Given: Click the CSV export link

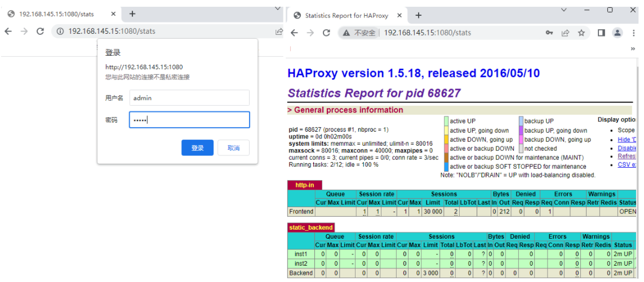Looking at the screenshot, I should coord(627,164).
